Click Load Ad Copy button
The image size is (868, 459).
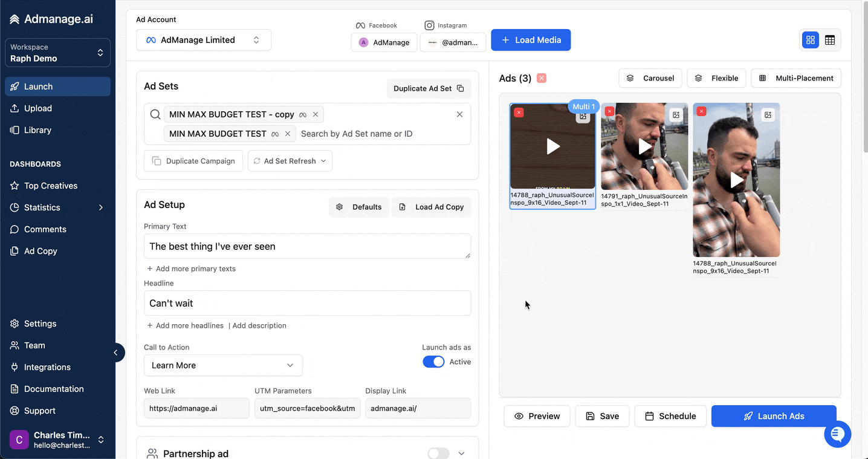click(x=432, y=207)
